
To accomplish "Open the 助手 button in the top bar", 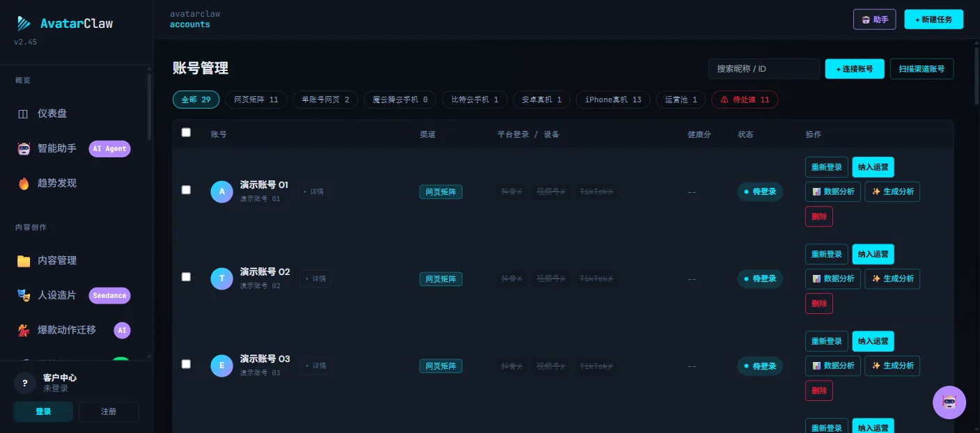I will tap(874, 19).
